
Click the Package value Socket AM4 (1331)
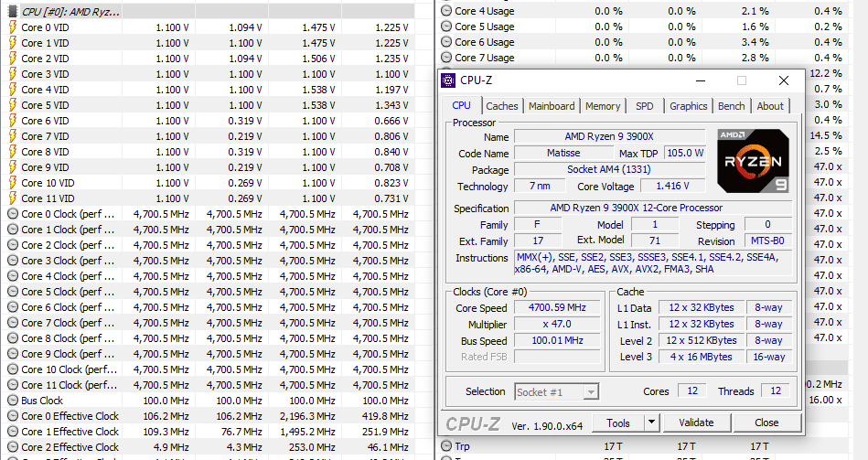click(x=609, y=170)
